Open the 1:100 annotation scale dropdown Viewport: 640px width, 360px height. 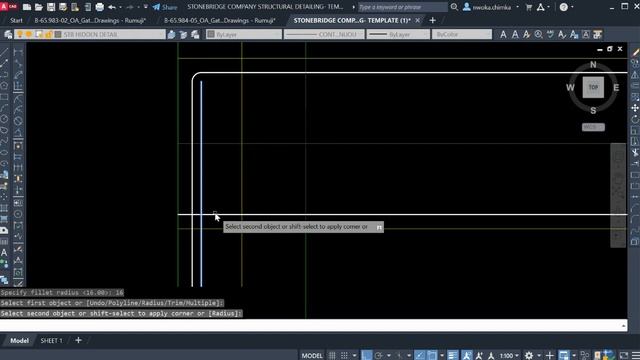point(509,356)
